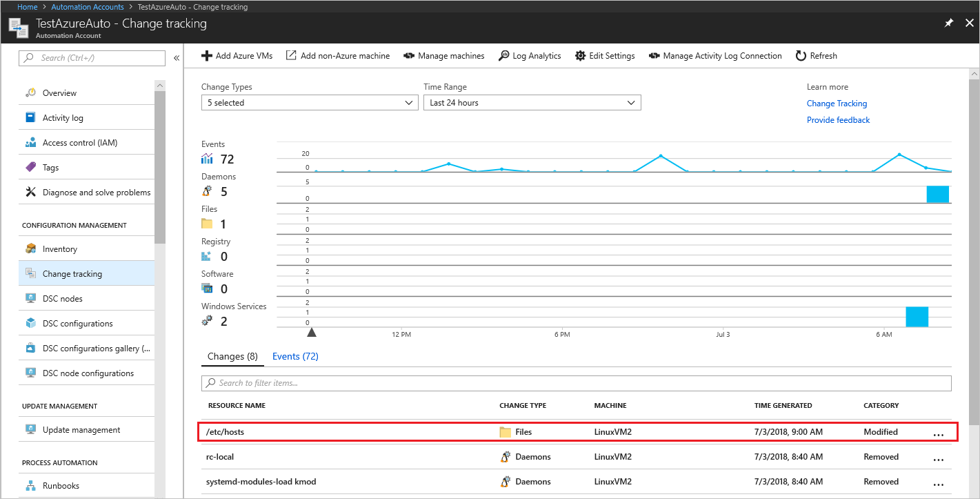
Task: Switch to the Events (72) tab
Action: coord(295,356)
